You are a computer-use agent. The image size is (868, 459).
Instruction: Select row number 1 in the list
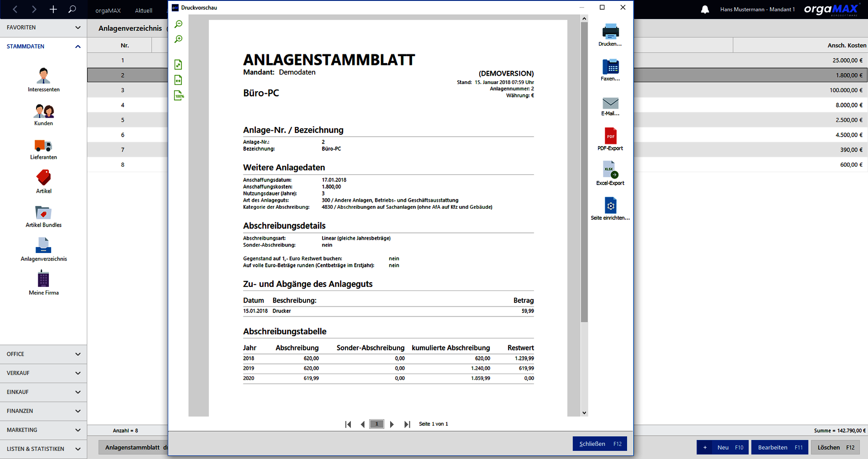click(122, 60)
